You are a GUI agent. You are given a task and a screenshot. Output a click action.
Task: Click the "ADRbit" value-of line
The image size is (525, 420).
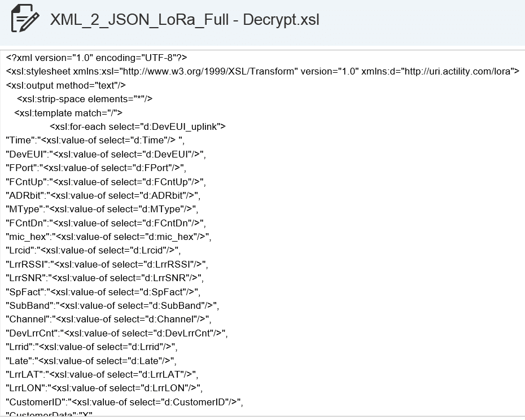pyautogui.click(x=103, y=195)
